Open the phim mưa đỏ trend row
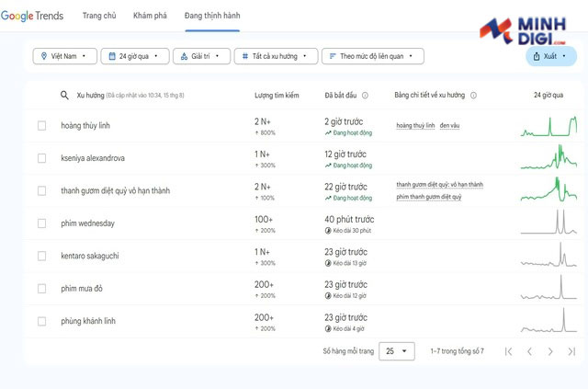Viewport: 588px width, 389px height. (303, 289)
